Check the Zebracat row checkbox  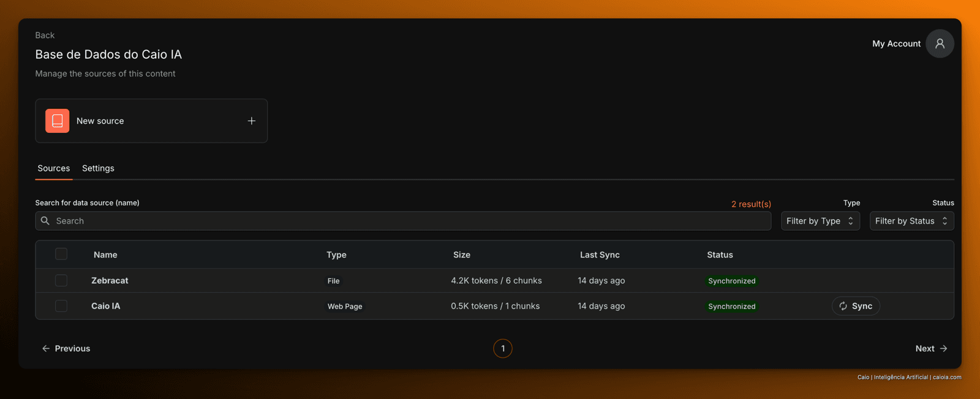point(61,280)
